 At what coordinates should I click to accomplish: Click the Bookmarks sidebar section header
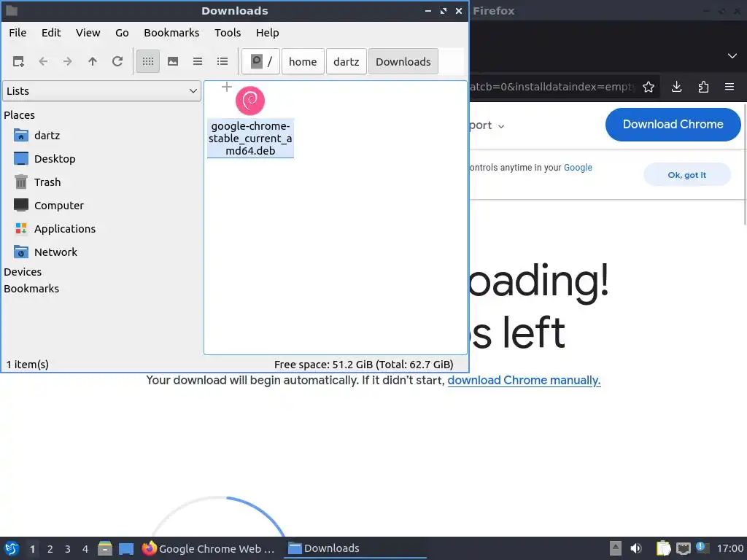31,289
